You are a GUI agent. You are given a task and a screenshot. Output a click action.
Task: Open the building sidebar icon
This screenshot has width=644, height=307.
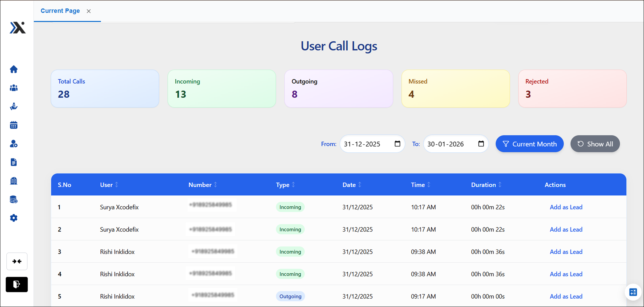point(14,181)
